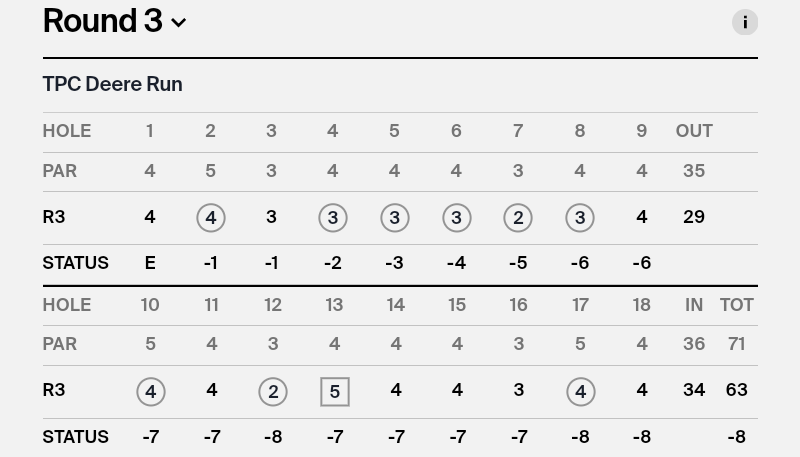
Task: Expand the Round 3 dropdown
Action: click(179, 23)
